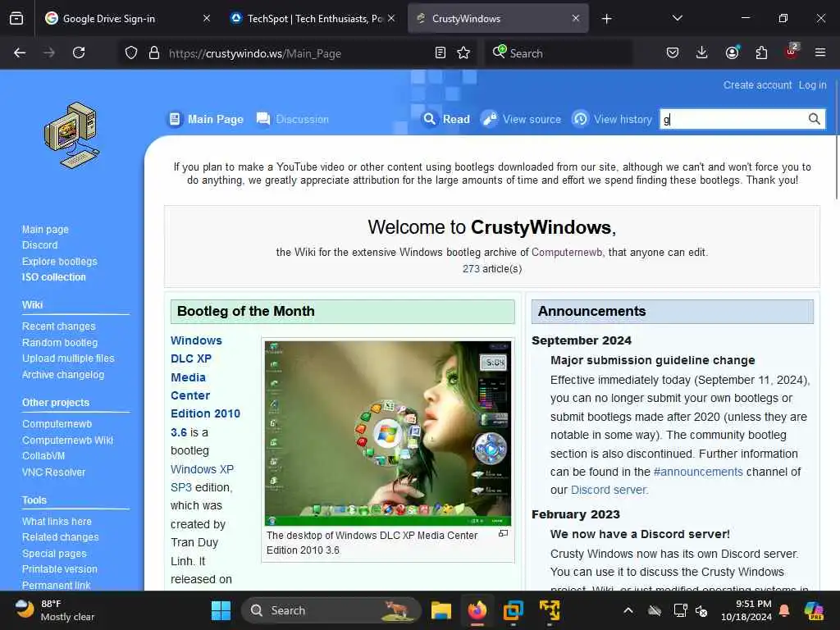Open the View source tab
The width and height of the screenshot is (840, 630).
521,119
